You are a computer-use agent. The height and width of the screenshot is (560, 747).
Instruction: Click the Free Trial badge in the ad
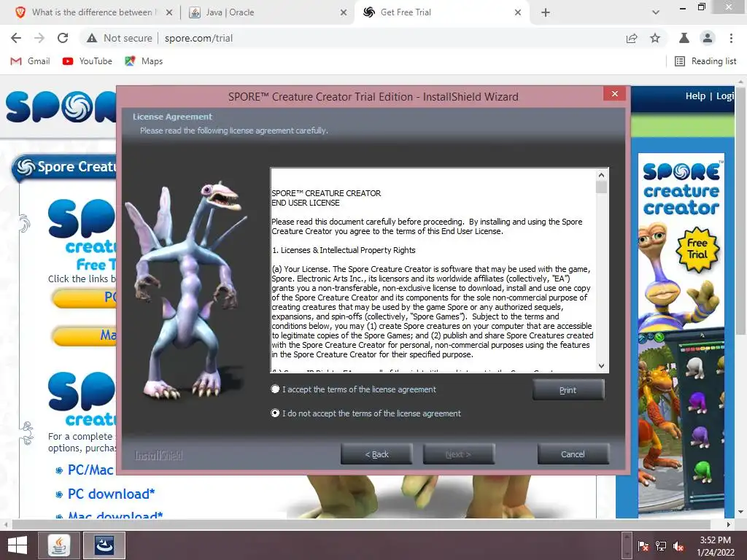697,249
